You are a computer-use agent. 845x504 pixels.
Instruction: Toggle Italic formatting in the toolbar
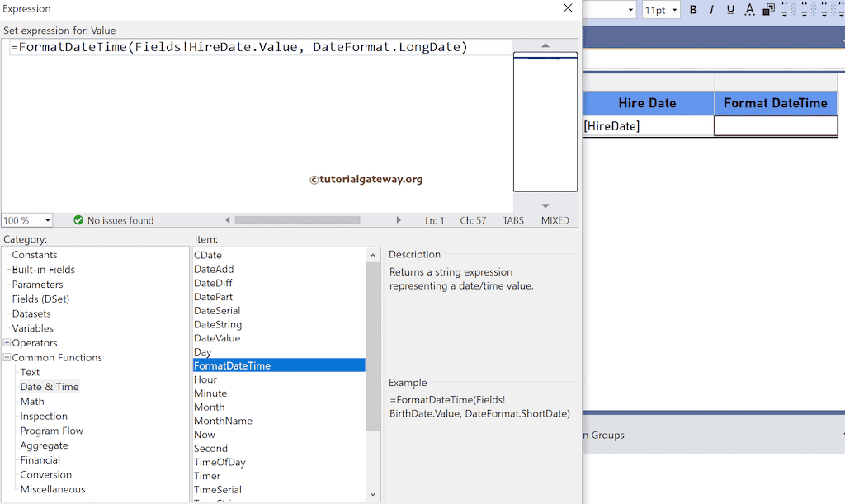pyautogui.click(x=712, y=10)
